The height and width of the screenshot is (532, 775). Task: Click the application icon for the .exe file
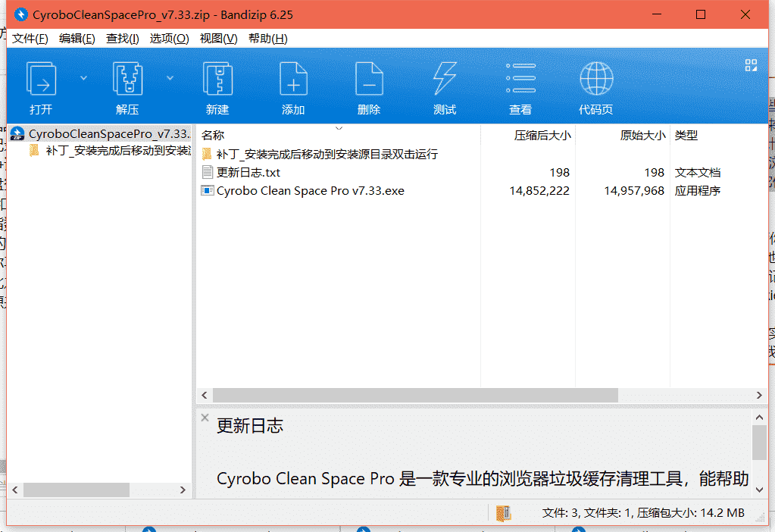(207, 190)
